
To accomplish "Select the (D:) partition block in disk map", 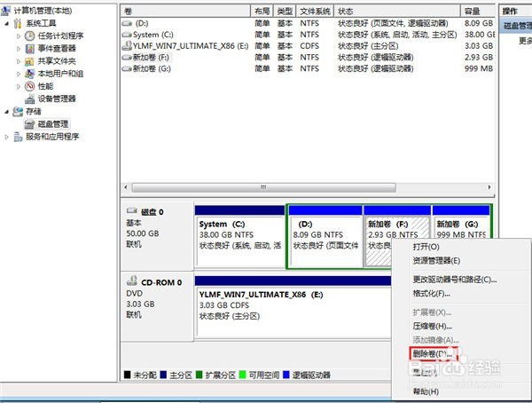I will tap(325, 236).
